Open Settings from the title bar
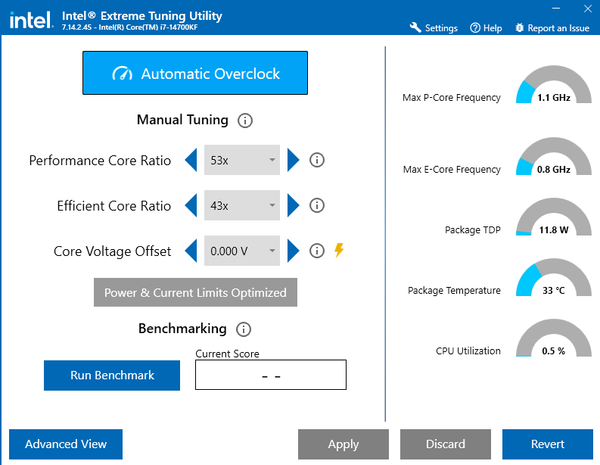600x465 pixels. tap(434, 28)
